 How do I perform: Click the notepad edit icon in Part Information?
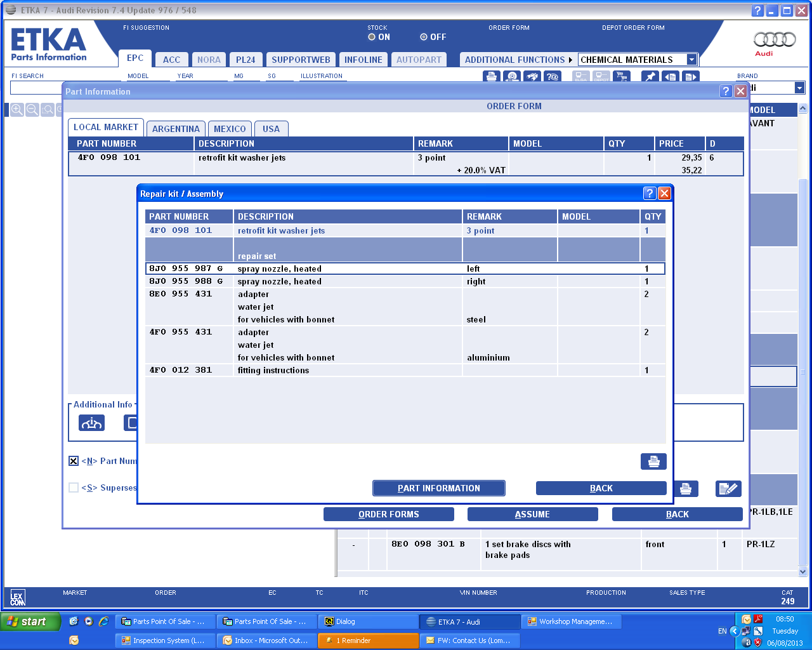tap(728, 489)
